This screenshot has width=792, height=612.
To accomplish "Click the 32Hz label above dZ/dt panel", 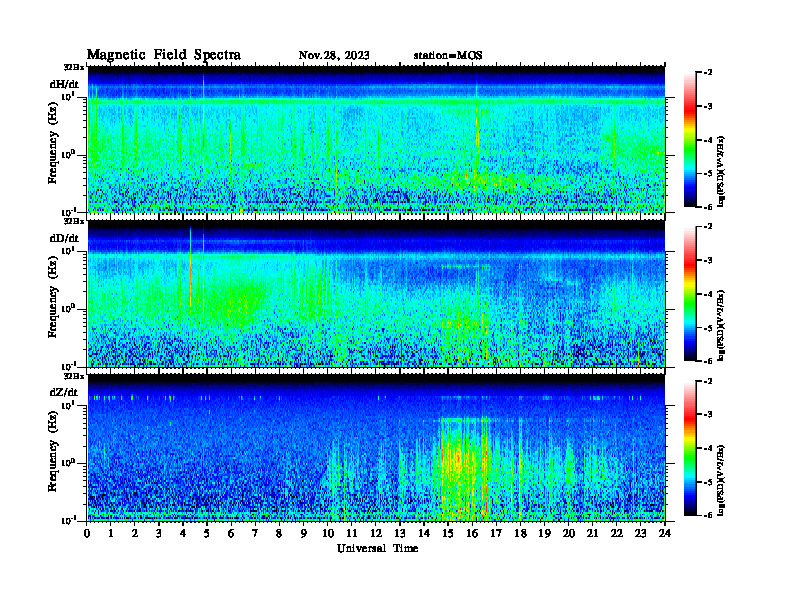I will [x=73, y=376].
